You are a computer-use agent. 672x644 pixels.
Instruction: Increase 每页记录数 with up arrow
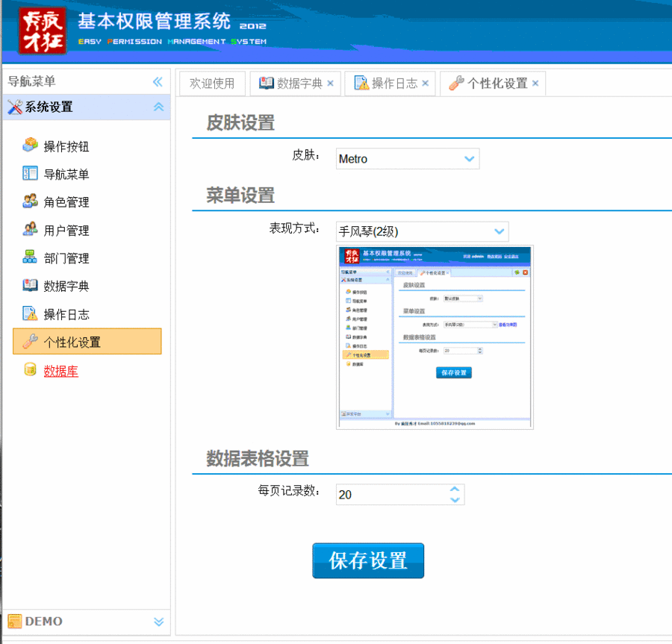[455, 489]
